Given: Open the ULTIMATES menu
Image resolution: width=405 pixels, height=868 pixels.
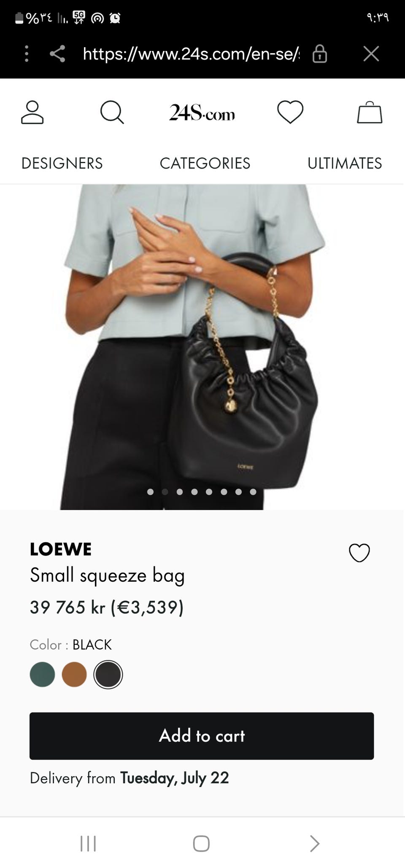Looking at the screenshot, I should point(345,163).
